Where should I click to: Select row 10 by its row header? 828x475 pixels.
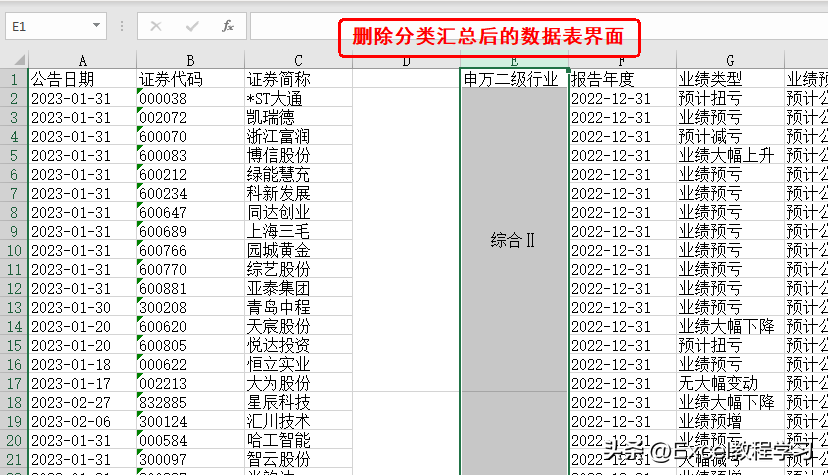[x=14, y=250]
